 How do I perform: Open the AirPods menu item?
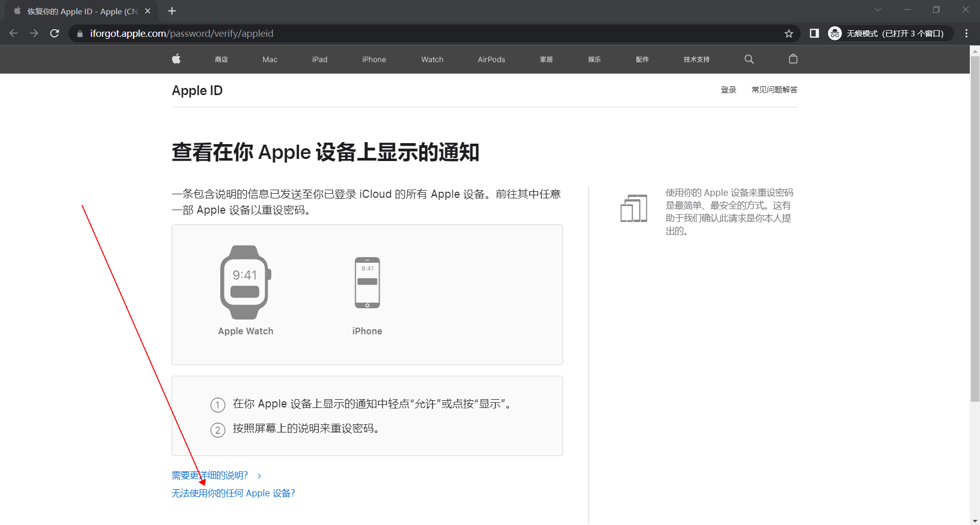[x=492, y=59]
